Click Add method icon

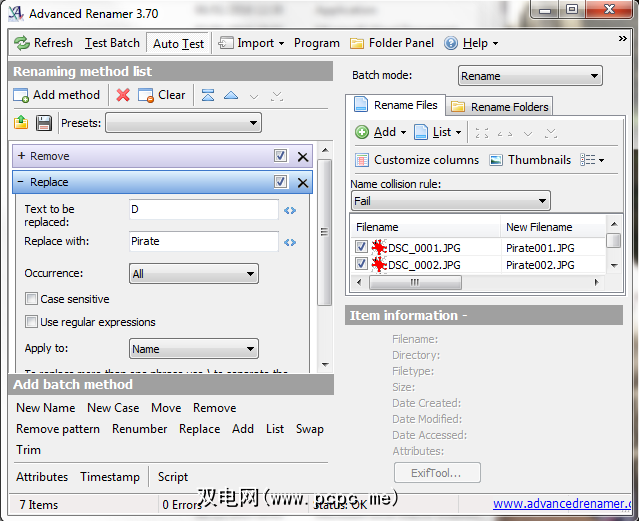[x=21, y=95]
